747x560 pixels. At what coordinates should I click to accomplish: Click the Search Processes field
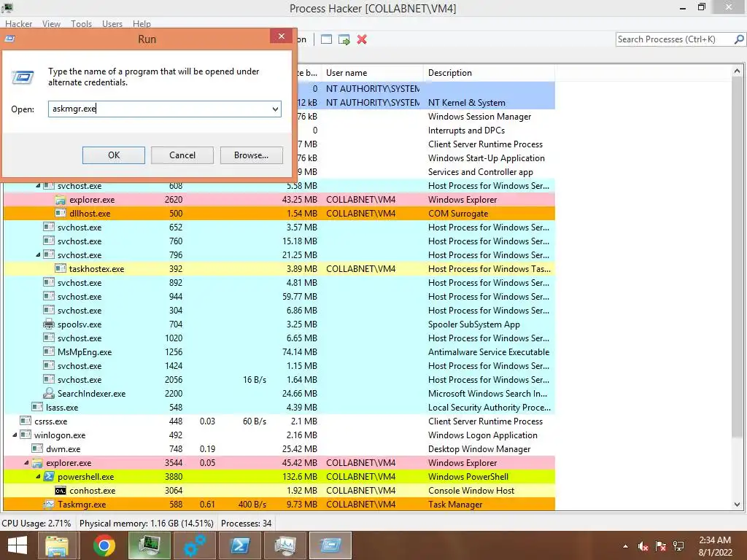[x=674, y=39]
